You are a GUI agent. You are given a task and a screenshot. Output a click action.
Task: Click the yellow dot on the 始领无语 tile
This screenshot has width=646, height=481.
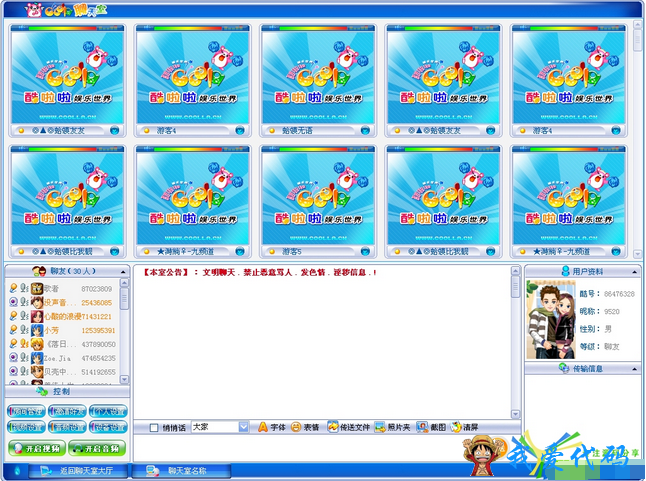(272, 131)
